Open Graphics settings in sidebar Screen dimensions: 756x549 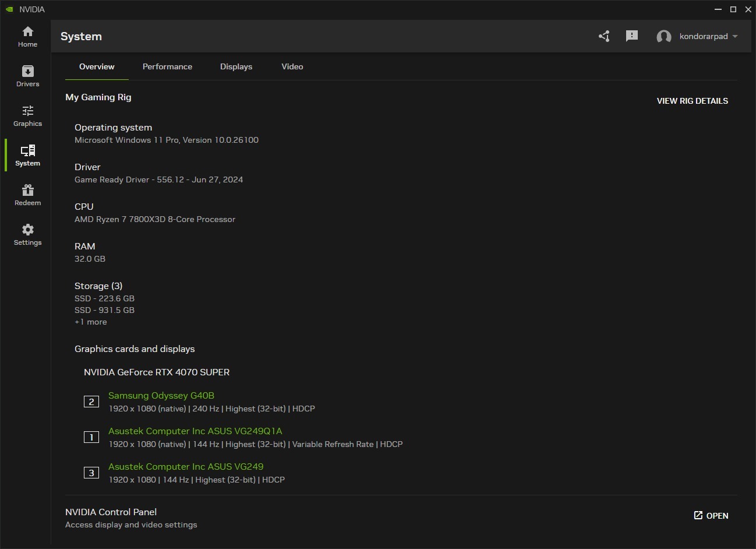(27, 115)
